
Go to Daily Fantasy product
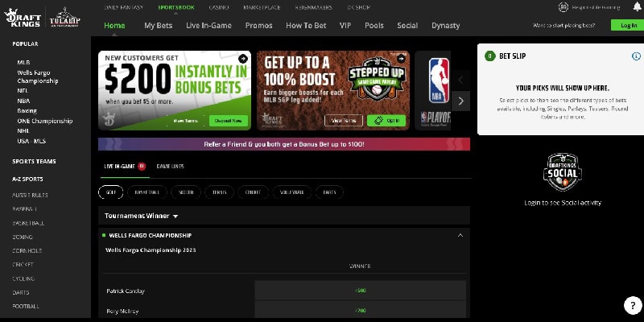coord(124,7)
